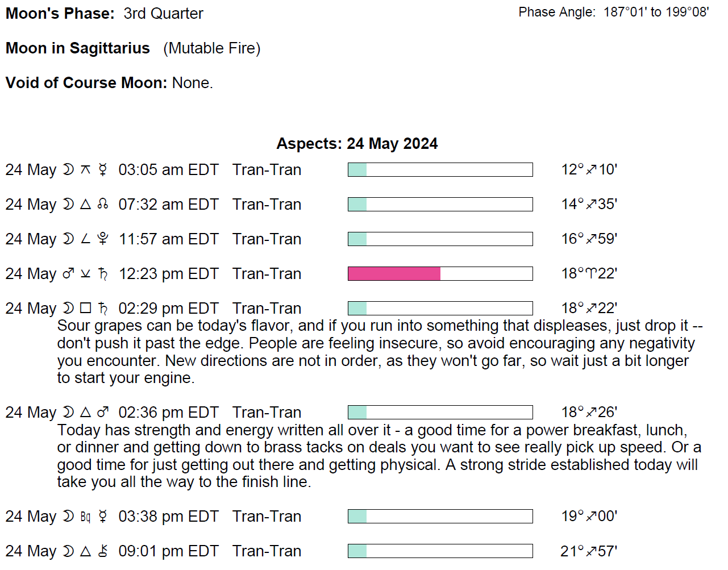Click the Mars glyph in the 12:23 pm row
Screen dimensions: 728x570
coord(68,274)
